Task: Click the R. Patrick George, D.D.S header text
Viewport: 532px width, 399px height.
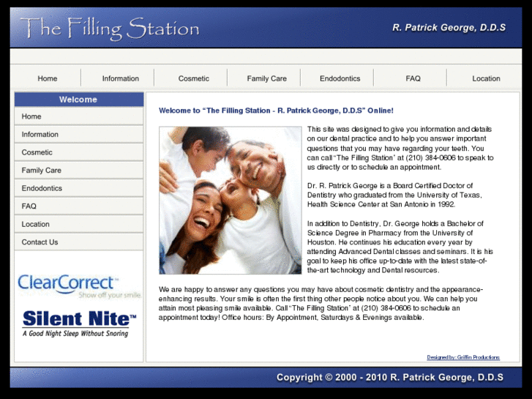Action: pyautogui.click(x=449, y=28)
